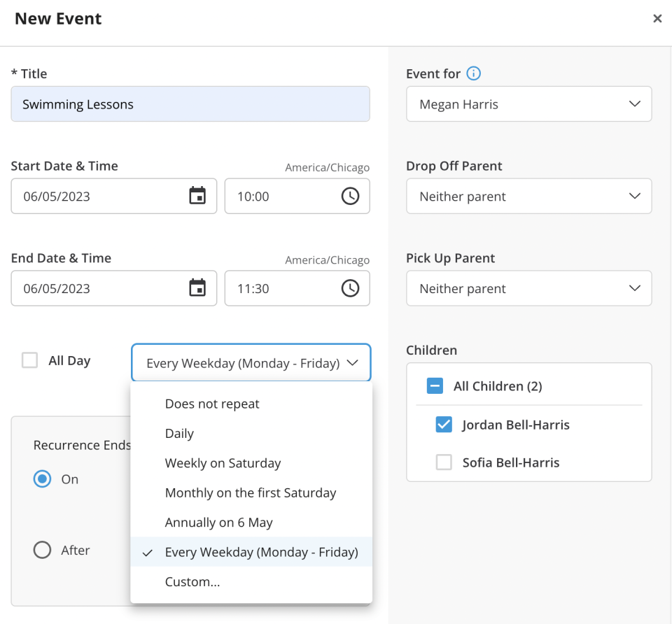Click the Swimming Lessons title field
The height and width of the screenshot is (624, 672).
click(190, 104)
